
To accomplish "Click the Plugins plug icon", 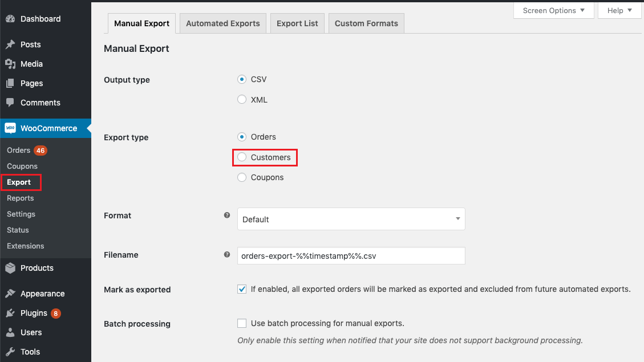I will 10,313.
